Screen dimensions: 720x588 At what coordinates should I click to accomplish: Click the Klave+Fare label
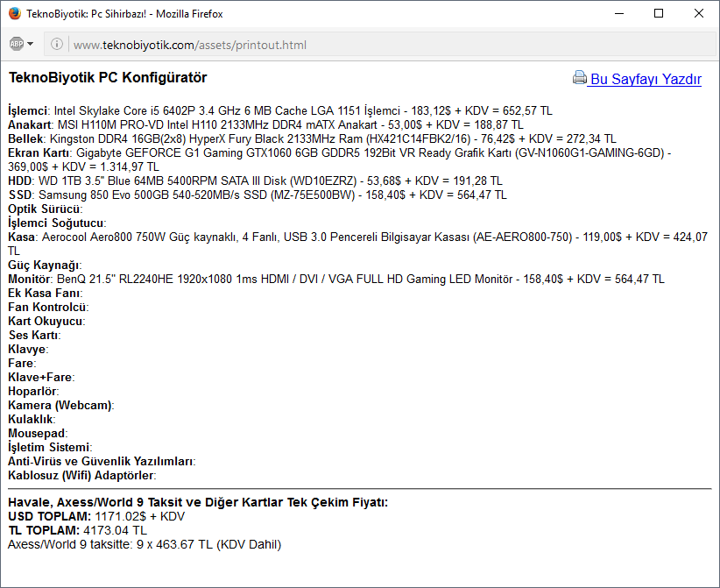tap(40, 377)
